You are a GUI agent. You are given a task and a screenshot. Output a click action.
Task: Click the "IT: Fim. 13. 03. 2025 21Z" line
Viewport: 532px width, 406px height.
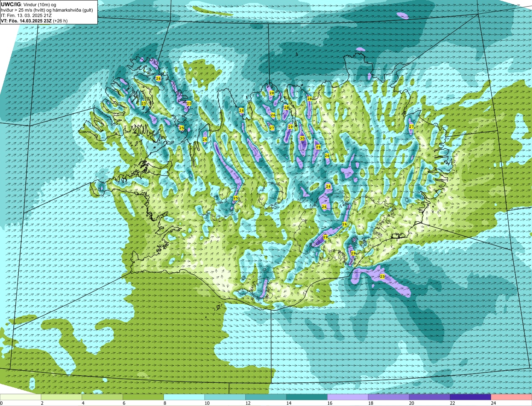27,15
